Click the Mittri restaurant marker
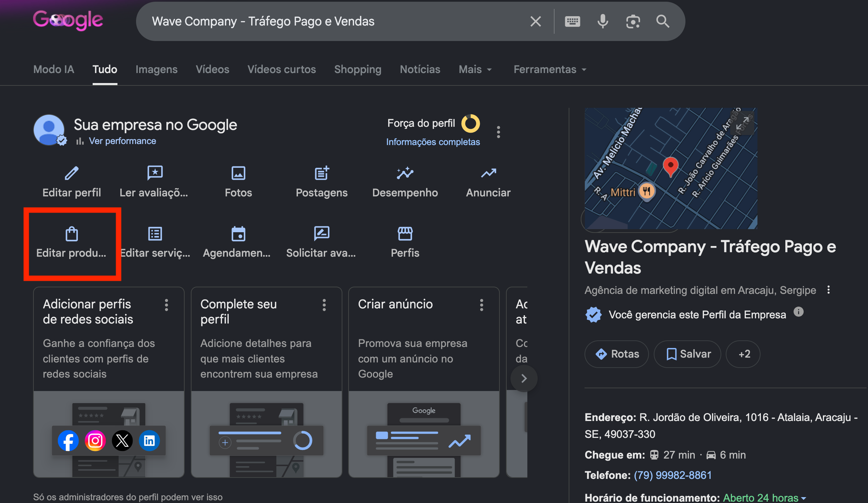Image resolution: width=868 pixels, height=503 pixels. (x=647, y=191)
